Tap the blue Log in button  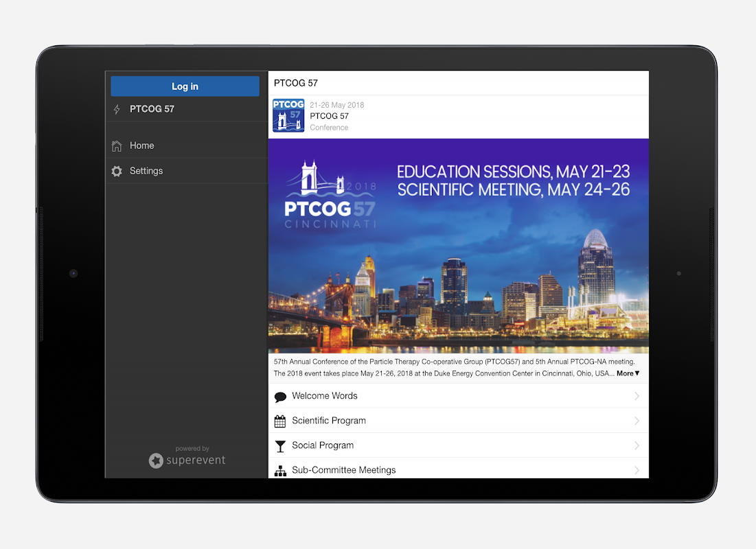point(185,86)
